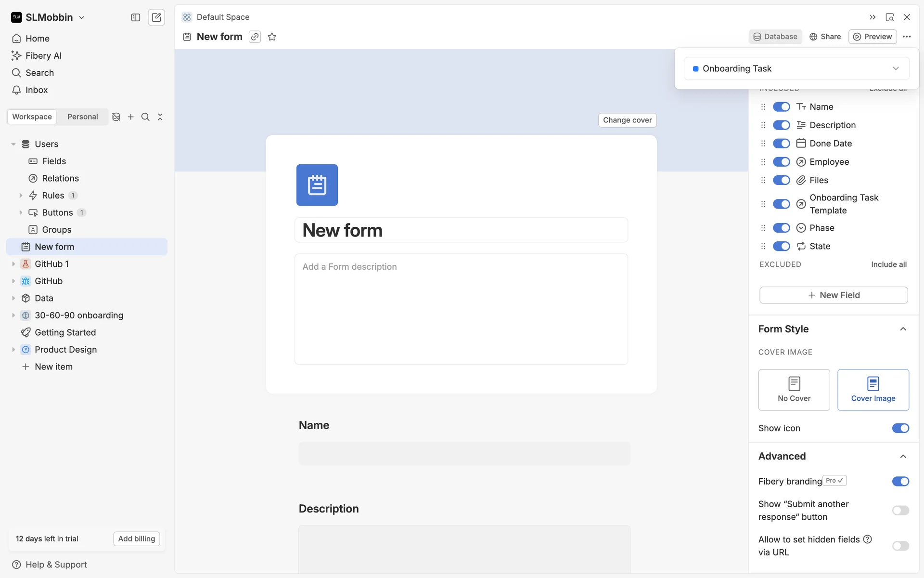Select the No Cover option

(794, 390)
